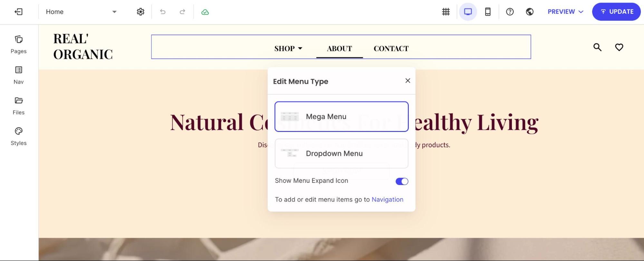Screen dimensions: 644x261
Task: Open the Files sidebar panel
Action: click(19, 106)
